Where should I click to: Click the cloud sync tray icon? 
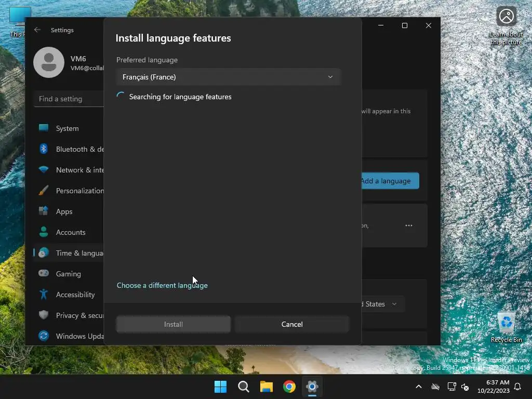[435, 387]
